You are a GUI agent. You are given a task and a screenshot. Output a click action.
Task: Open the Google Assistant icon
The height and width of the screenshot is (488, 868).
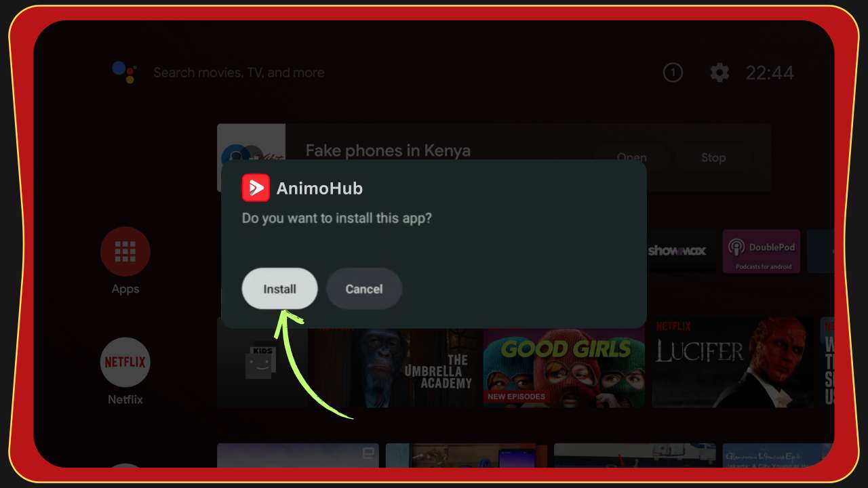[125, 72]
